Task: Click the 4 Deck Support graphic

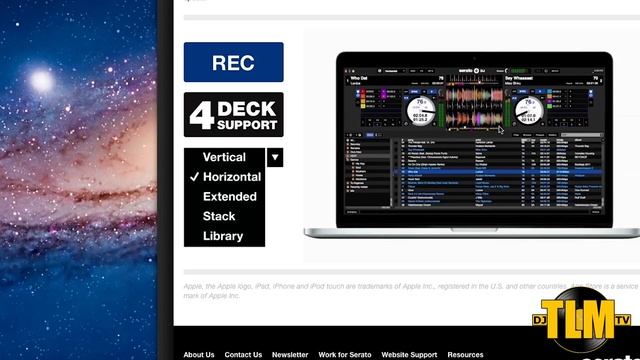Action: [233, 115]
